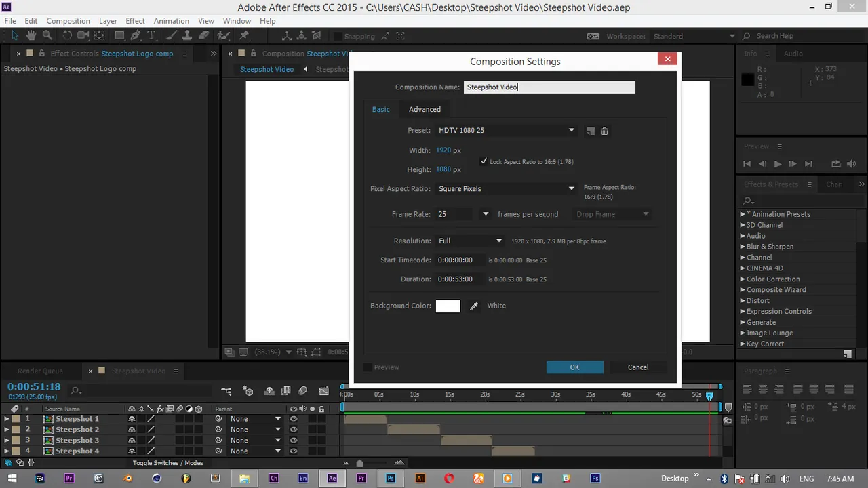Screen dimensions: 868x488
Task: Click the Windows Start button
Action: tap(11, 478)
